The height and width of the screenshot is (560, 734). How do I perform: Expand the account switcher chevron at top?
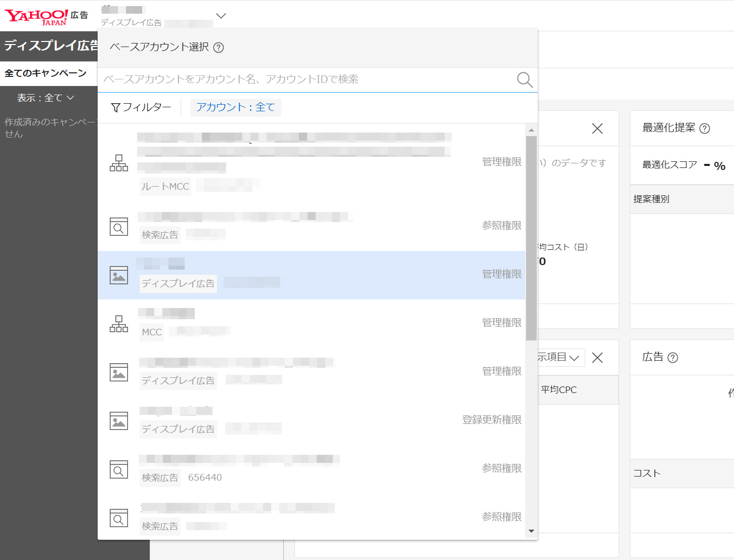[221, 16]
